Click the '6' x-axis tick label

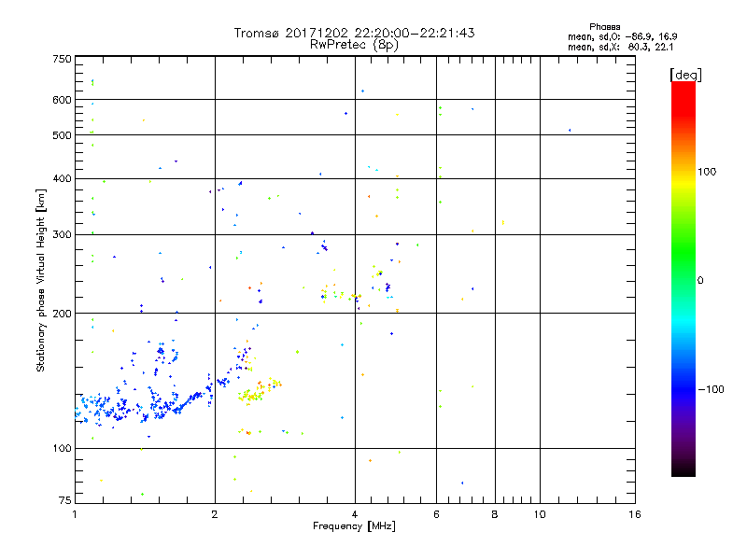coord(436,514)
